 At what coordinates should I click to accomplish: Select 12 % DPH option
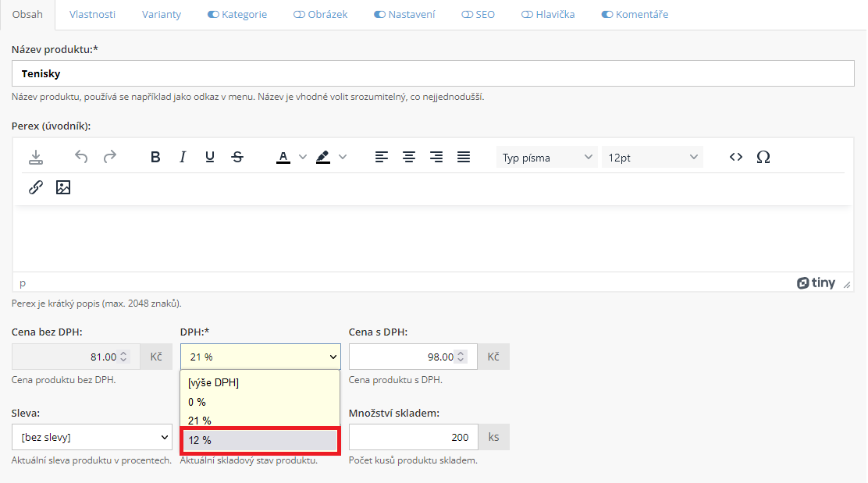point(260,440)
